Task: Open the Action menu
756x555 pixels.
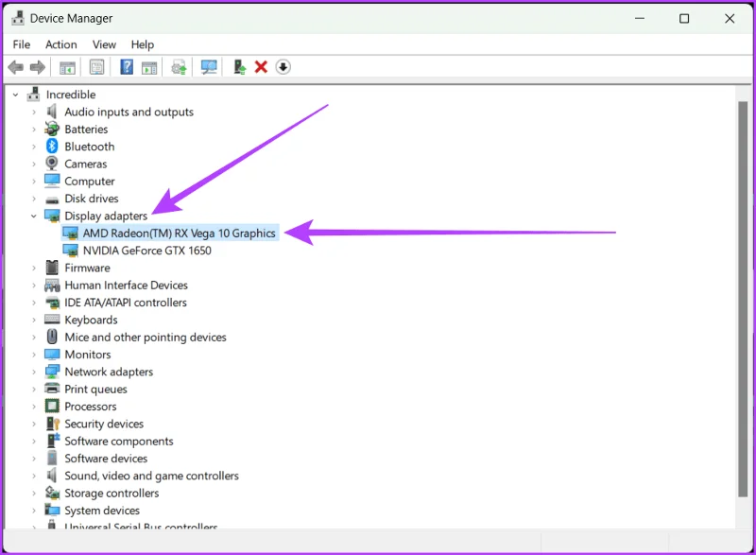Action: pos(61,44)
